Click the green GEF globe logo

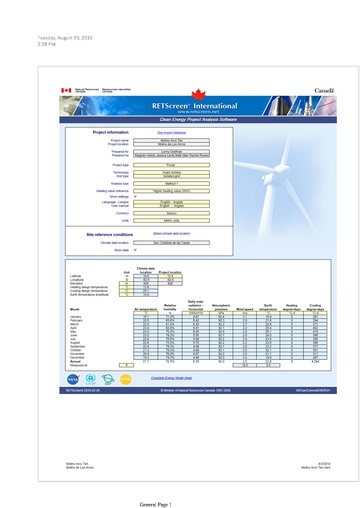[x=108, y=379]
